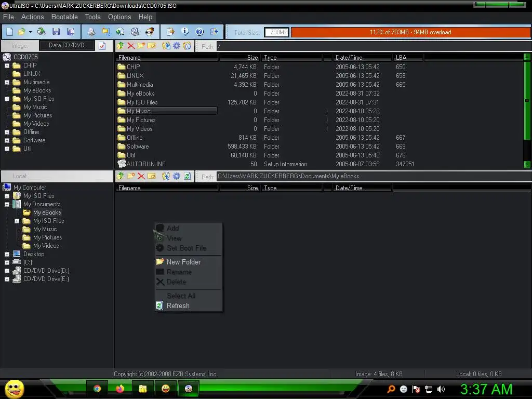Click the Exit door icon in main toolbar

point(214,32)
